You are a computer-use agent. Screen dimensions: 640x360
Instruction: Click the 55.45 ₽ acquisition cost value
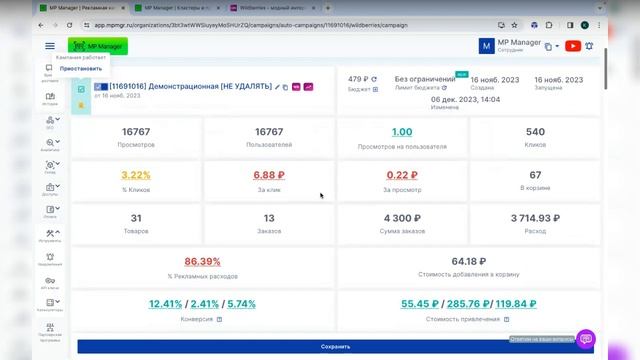tap(420, 304)
